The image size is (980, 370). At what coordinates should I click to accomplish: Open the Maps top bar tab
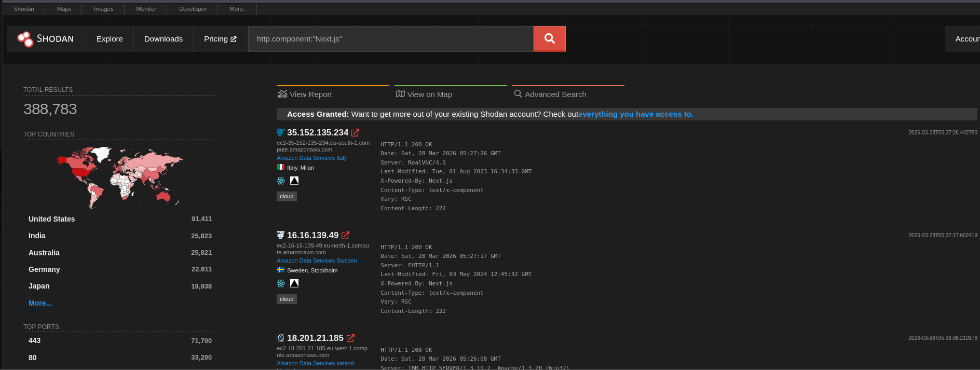point(64,9)
